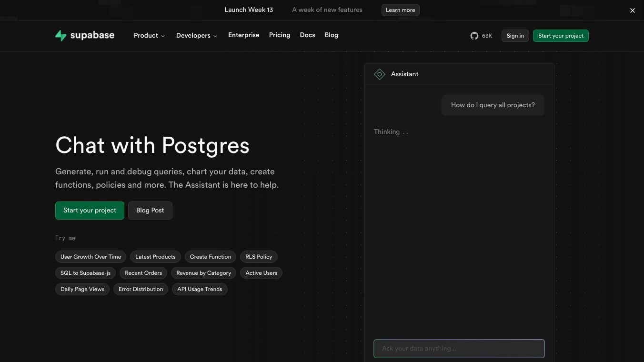Select the Daily Page Views chip
The image size is (644, 362).
pos(82,289)
